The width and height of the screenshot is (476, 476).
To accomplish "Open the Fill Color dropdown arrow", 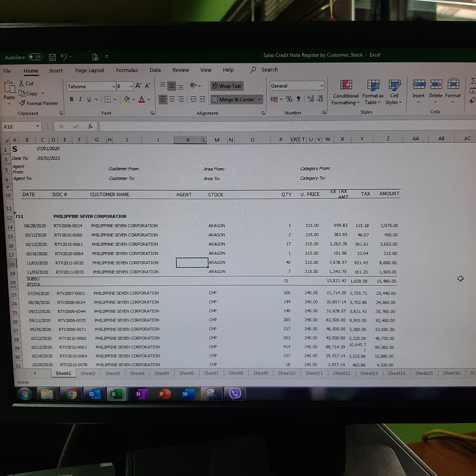I will [133, 99].
